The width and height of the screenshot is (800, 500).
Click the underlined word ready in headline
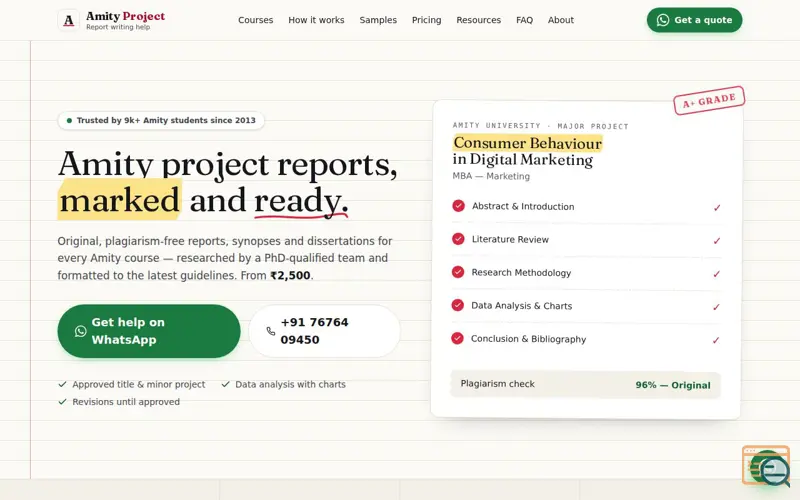pyautogui.click(x=301, y=201)
